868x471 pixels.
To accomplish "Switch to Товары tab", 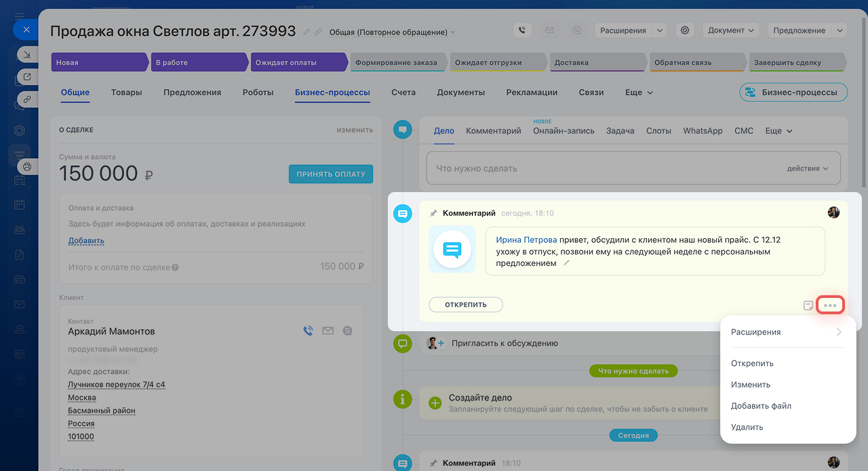I will point(126,92).
